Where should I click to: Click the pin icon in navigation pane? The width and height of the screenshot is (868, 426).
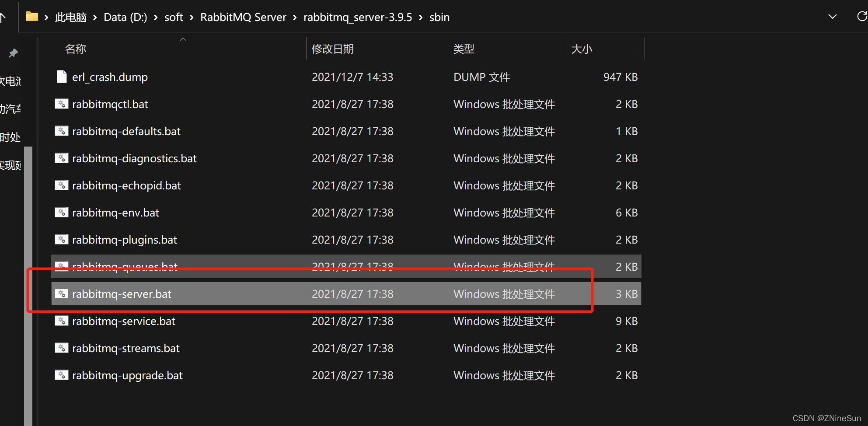pos(13,53)
